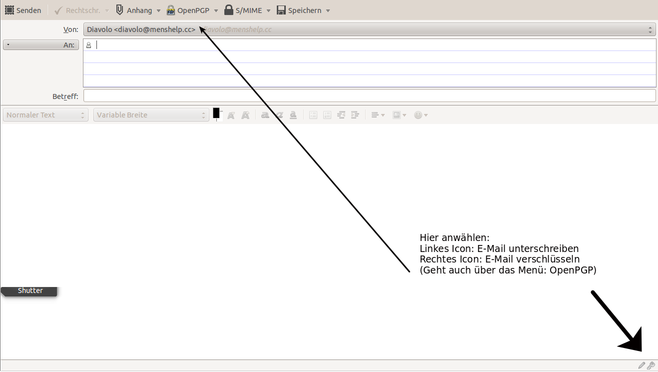Expand the Anhang dropdown arrow
658x372 pixels.
coord(159,10)
